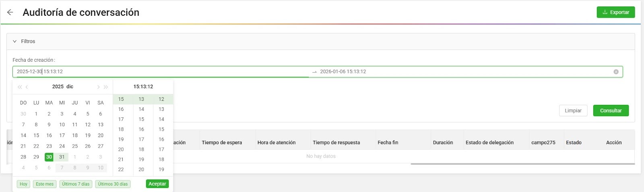Screen dimensions: 644x192
Task: Apply the Este mes preset
Action: pos(44,184)
